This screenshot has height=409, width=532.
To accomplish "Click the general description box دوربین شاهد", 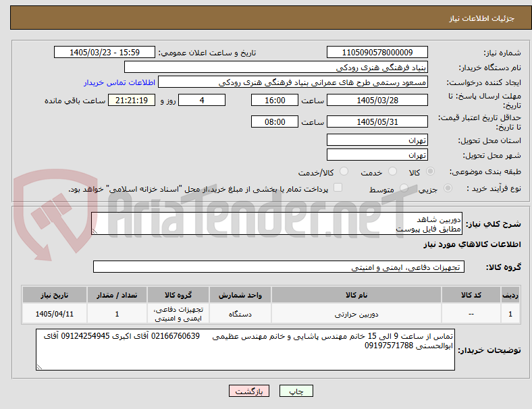I will [277, 224].
